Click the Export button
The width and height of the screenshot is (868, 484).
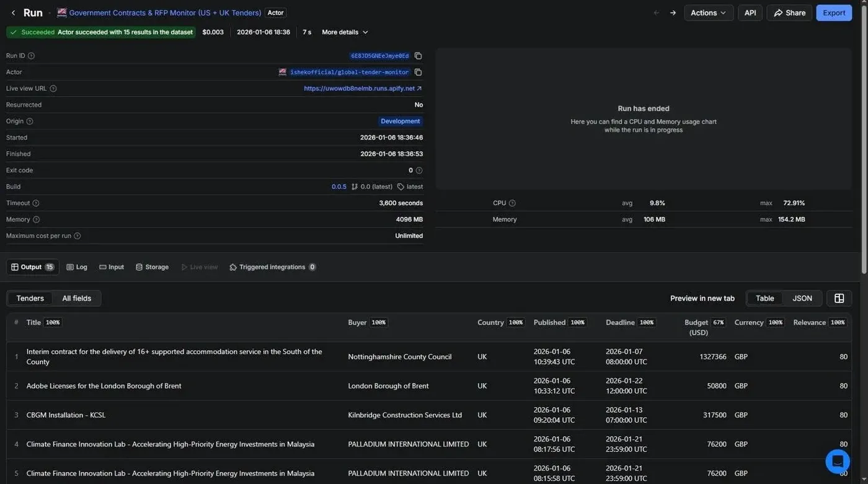834,12
